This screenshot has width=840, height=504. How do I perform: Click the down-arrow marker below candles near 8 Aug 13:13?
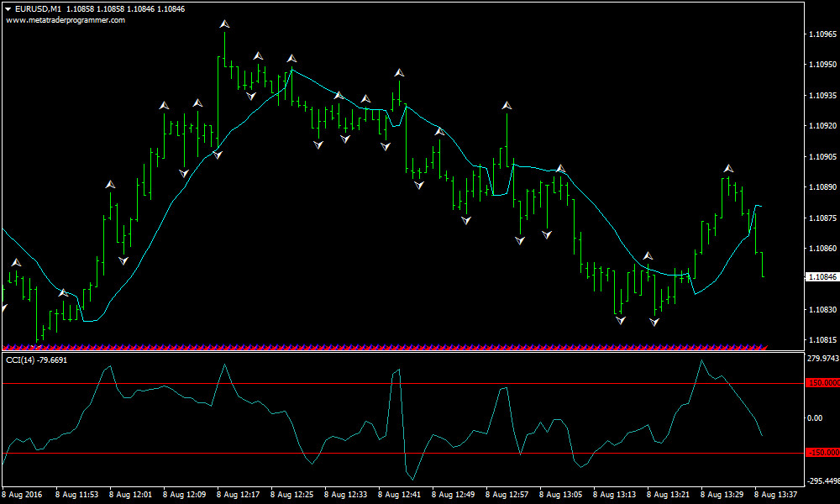click(620, 319)
